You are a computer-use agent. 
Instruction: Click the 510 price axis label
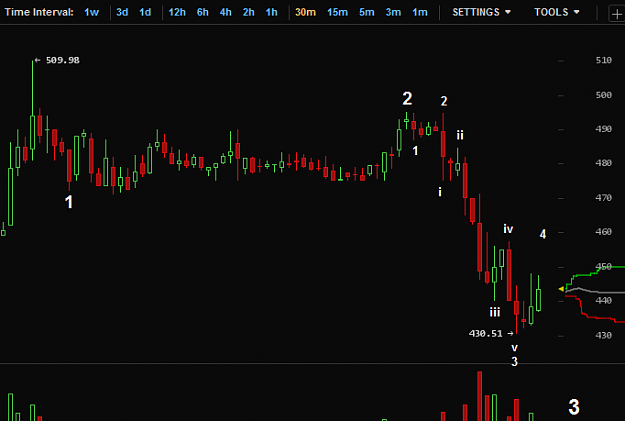[x=603, y=60]
